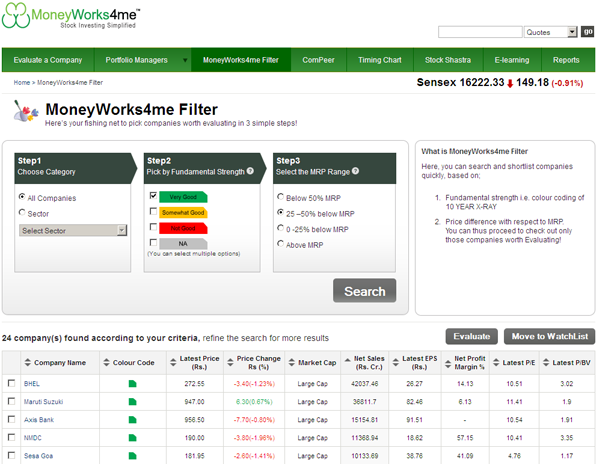Click help icon beside Select the MRP Range

[355, 171]
